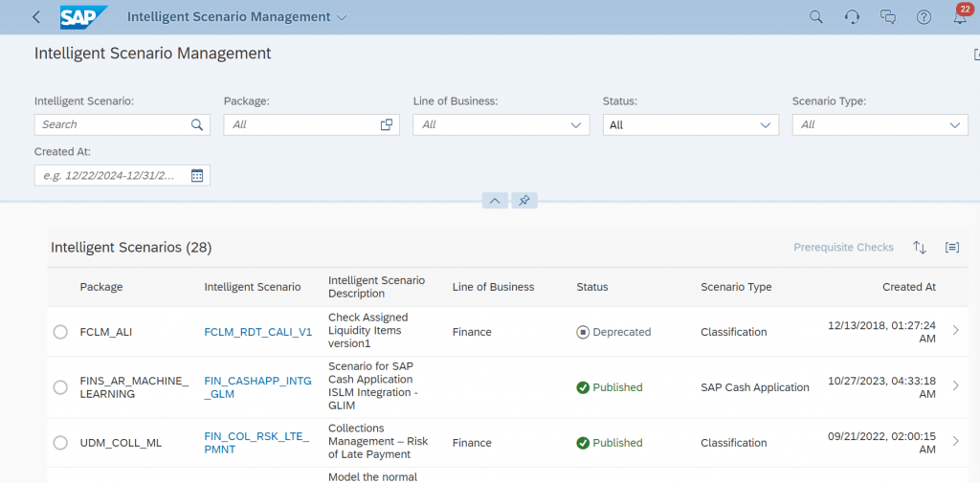
Task: Open the chat conversations icon
Action: [x=887, y=17]
